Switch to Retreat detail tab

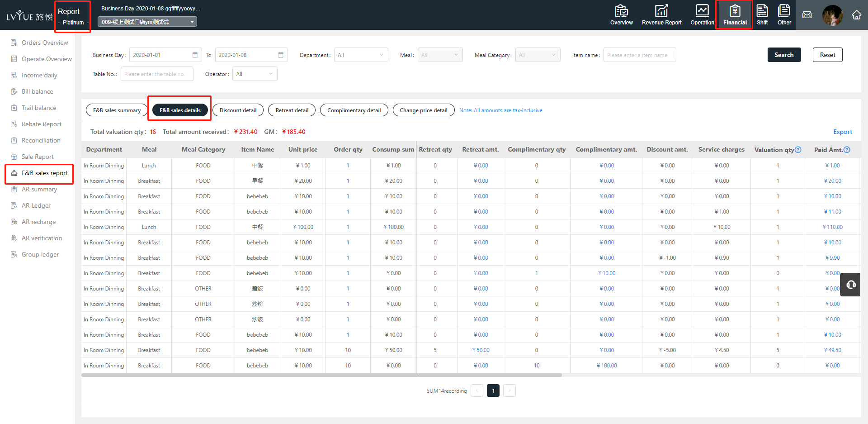(x=292, y=110)
